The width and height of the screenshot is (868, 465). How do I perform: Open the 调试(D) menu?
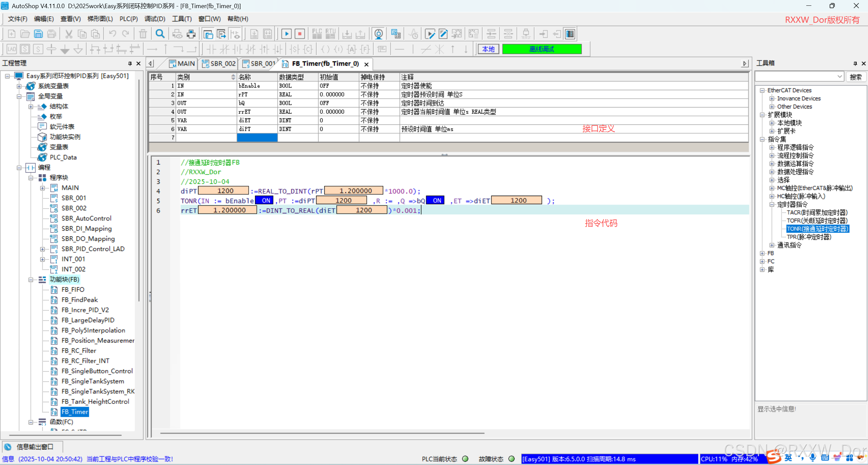[155, 19]
